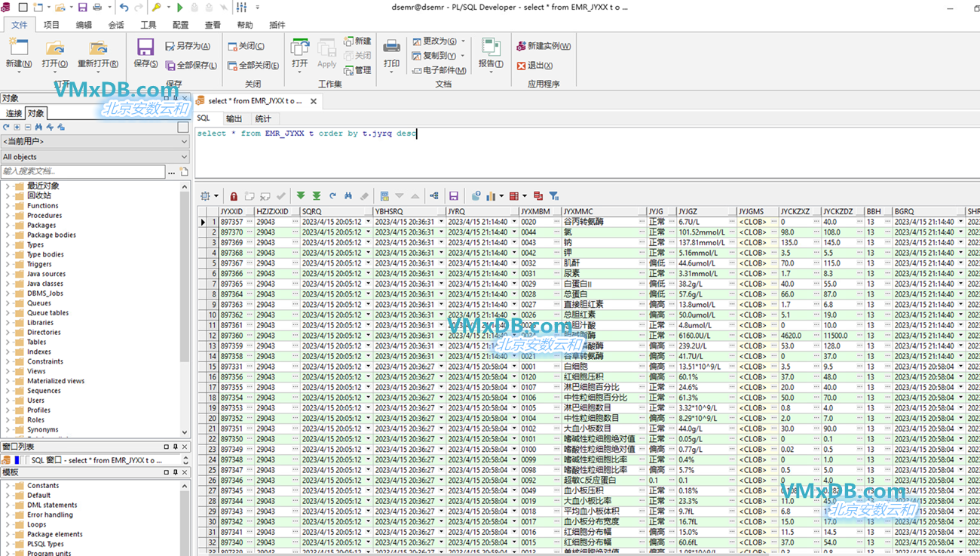Click 新建实例 (New Instance) button

click(544, 46)
